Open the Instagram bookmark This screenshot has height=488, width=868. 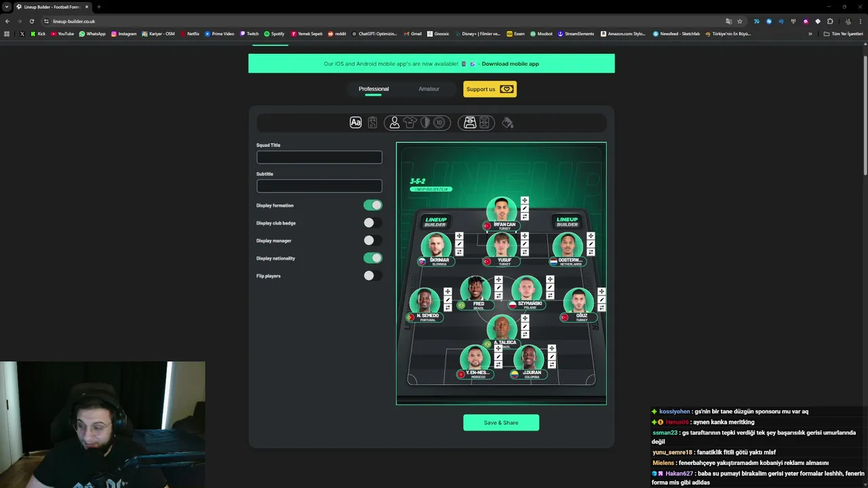click(x=123, y=33)
